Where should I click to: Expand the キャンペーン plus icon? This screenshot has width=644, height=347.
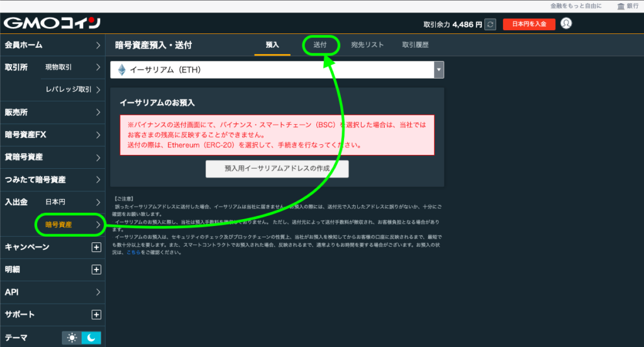[96, 247]
